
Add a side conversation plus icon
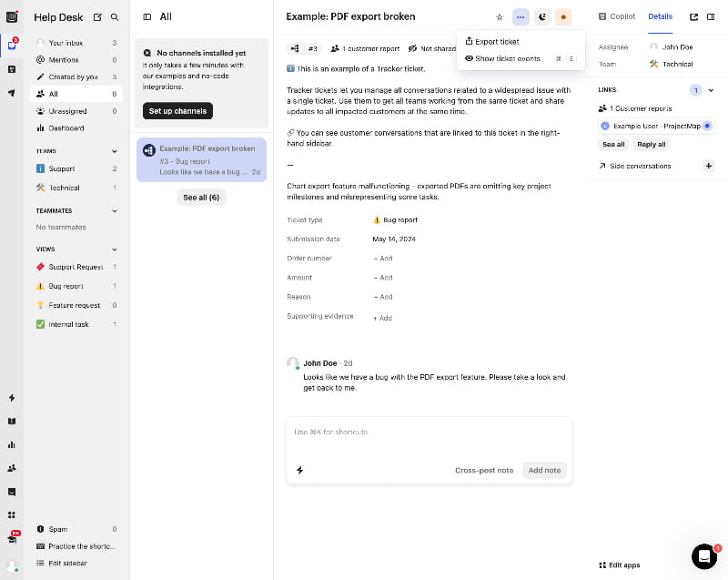pyautogui.click(x=709, y=166)
